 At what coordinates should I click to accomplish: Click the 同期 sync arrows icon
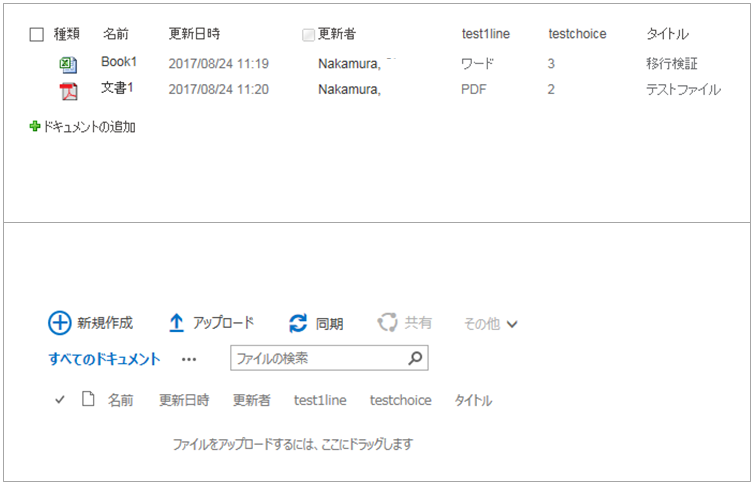click(298, 323)
